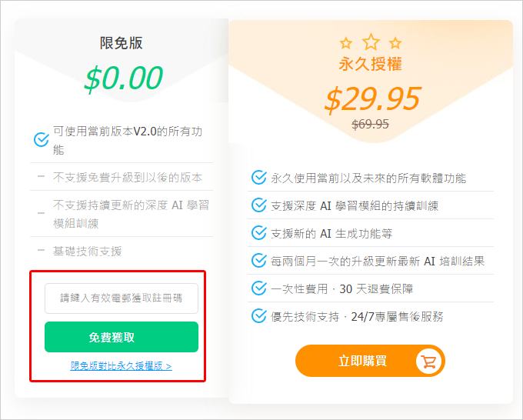
Task: Click the 立即購買 orange button
Action: (370, 361)
